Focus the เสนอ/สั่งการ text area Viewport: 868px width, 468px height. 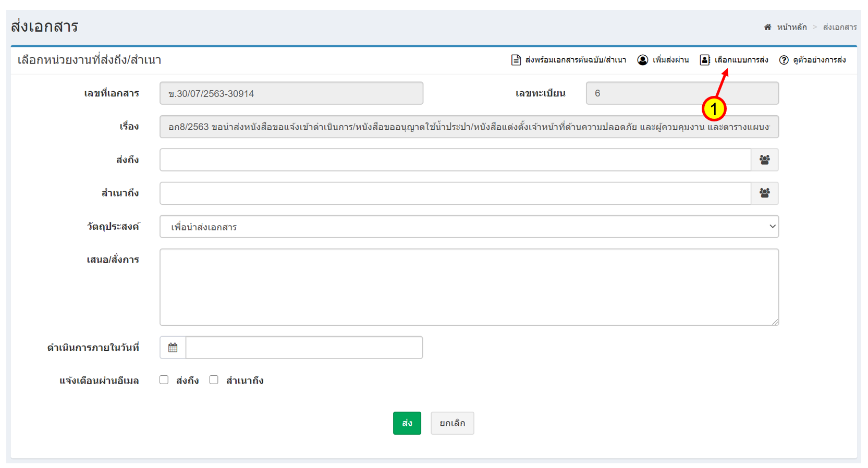469,287
